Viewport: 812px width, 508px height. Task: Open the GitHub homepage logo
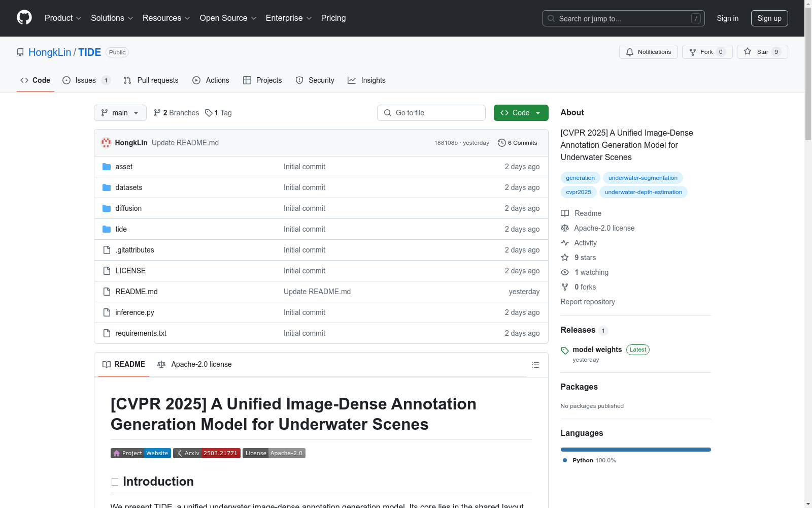[x=24, y=18]
